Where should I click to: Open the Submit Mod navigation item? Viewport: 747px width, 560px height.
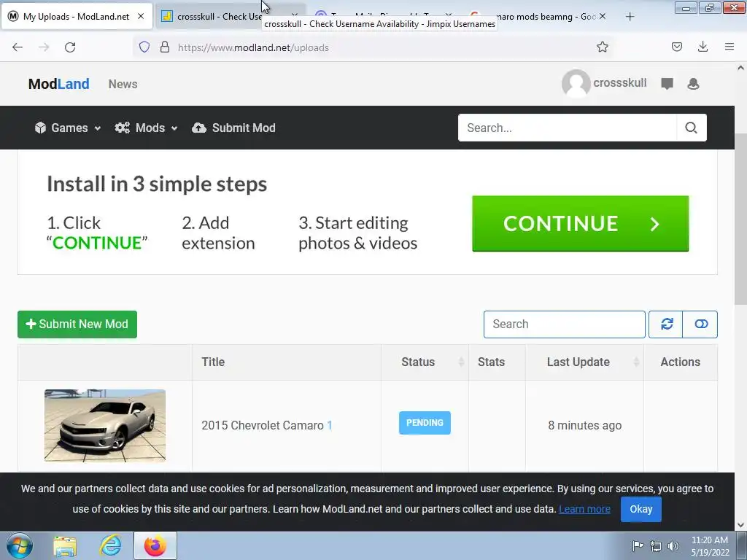click(x=233, y=128)
